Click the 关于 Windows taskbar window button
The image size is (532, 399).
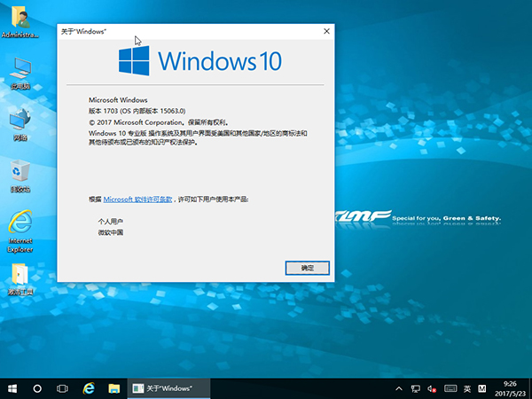tap(168, 388)
